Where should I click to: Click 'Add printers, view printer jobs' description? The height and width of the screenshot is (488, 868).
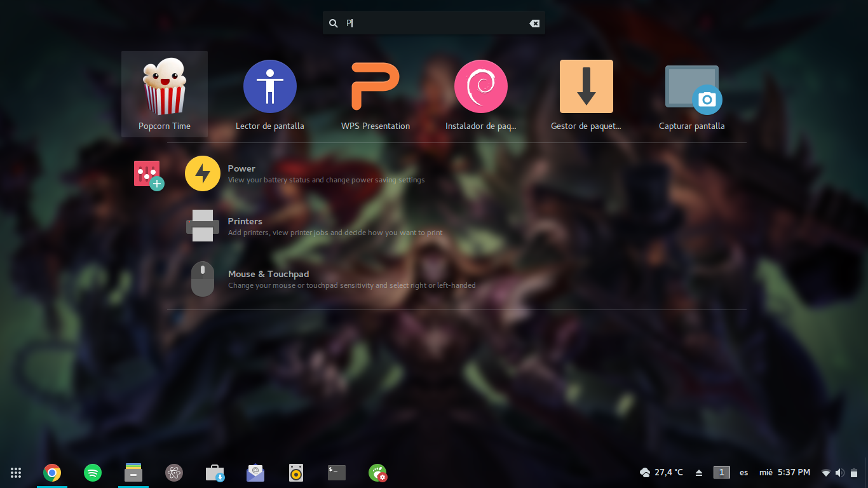click(x=335, y=233)
